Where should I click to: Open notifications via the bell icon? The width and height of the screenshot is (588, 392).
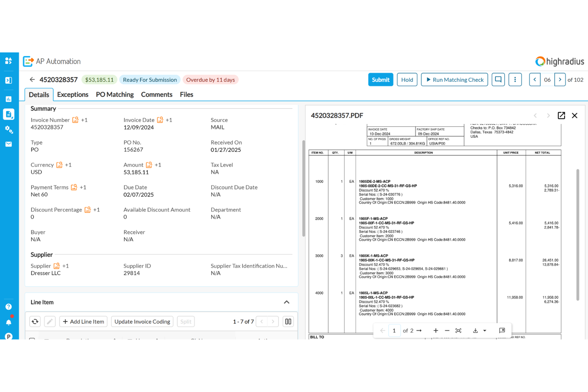pyautogui.click(x=9, y=322)
